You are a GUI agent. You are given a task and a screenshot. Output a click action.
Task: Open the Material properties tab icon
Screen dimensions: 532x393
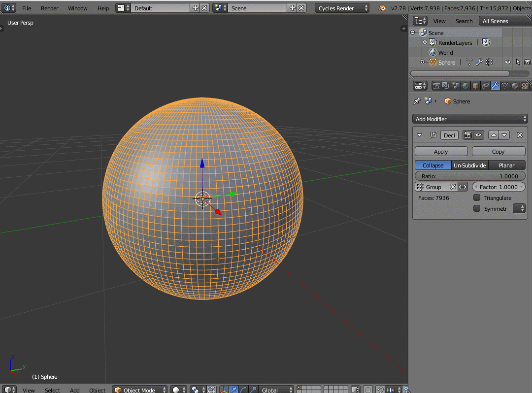(515, 86)
